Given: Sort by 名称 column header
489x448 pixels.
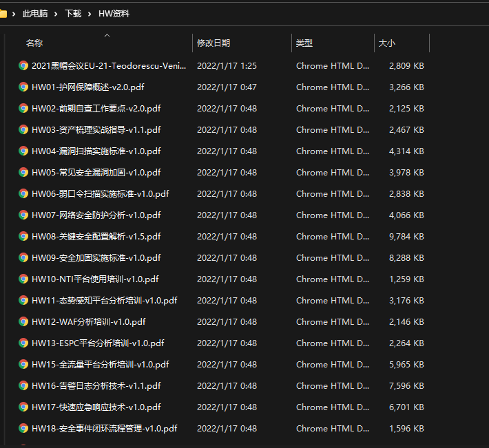Looking at the screenshot, I should pyautogui.click(x=34, y=43).
